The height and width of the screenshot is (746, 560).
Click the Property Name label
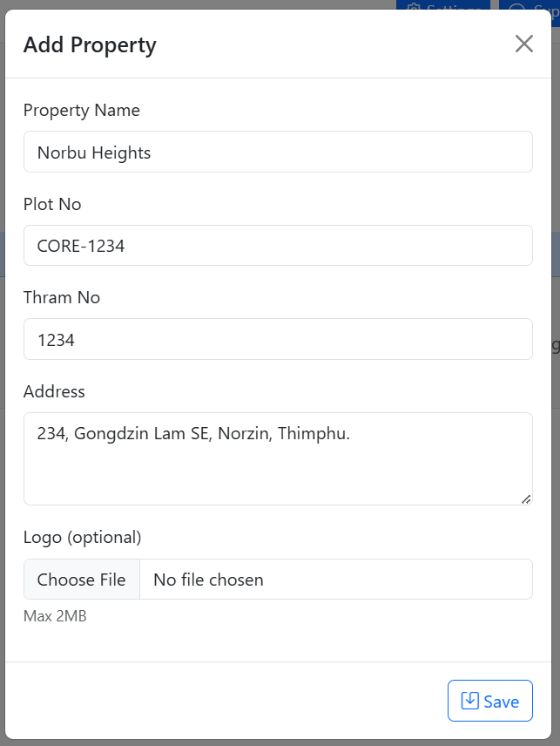click(81, 110)
